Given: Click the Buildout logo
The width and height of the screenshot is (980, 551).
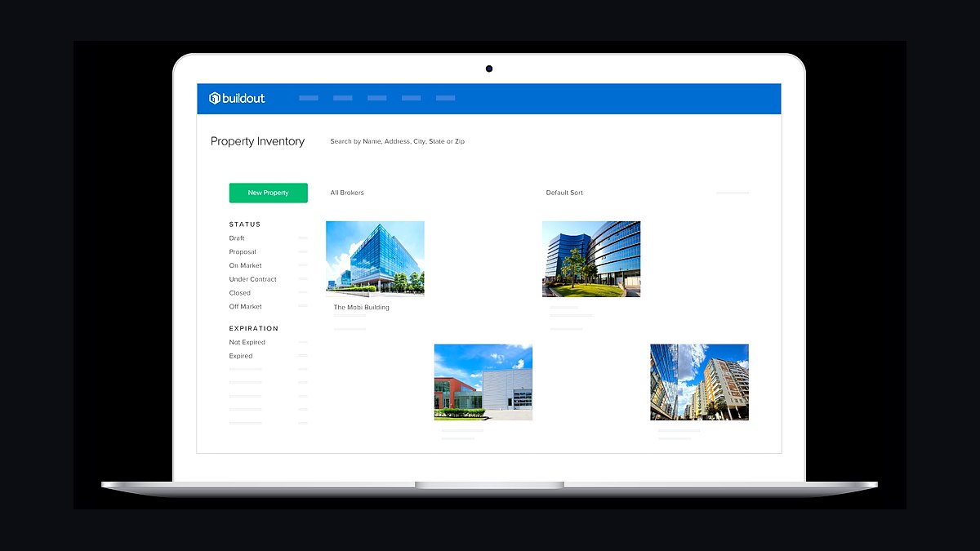Looking at the screenshot, I should (x=237, y=98).
